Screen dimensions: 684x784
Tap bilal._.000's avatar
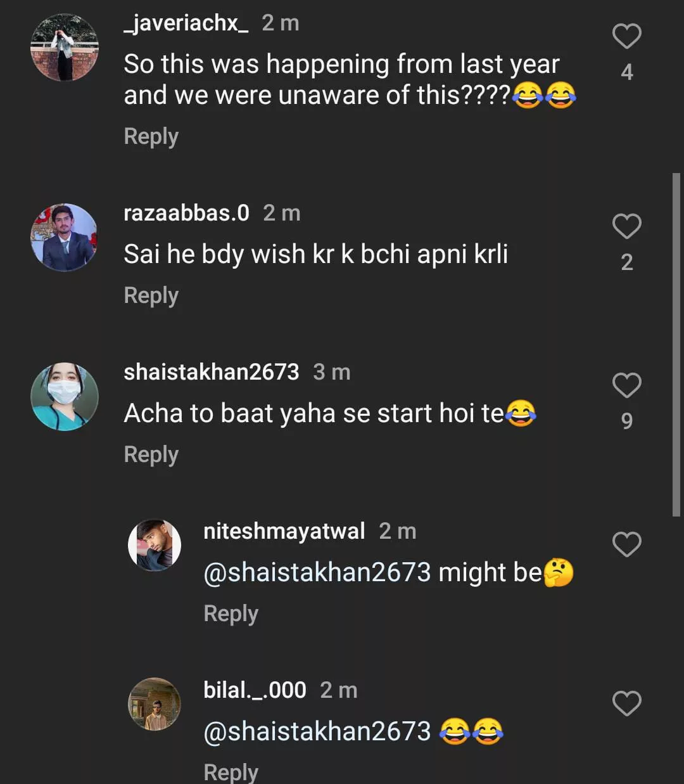[x=155, y=704]
